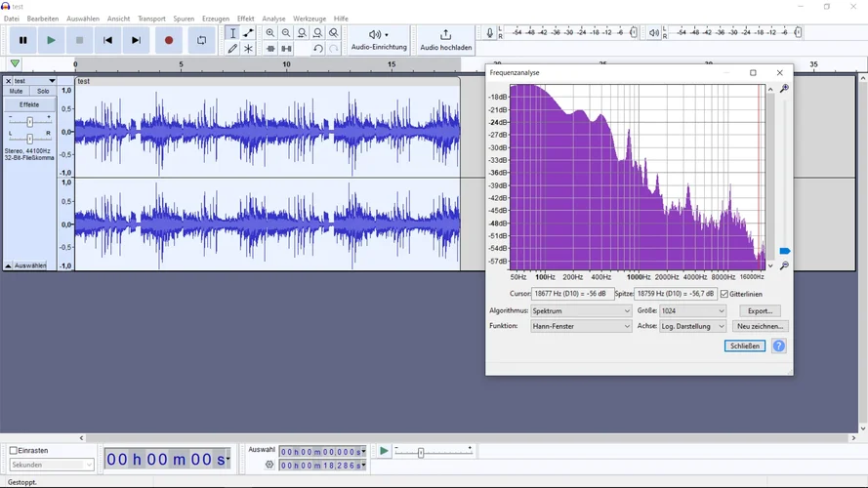Select the Draw (pencil) tool
Viewport: 868px width, 488px height.
click(x=232, y=49)
